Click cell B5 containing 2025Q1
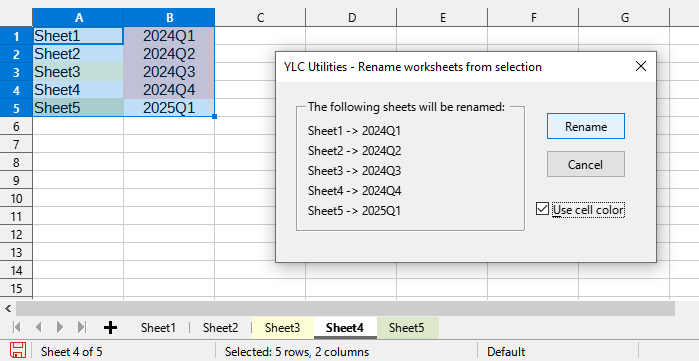 click(x=169, y=108)
